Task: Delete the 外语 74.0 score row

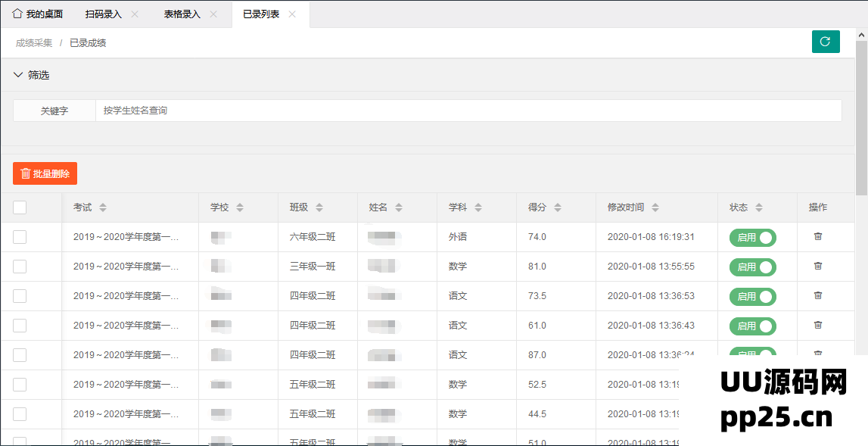Action: coord(817,237)
